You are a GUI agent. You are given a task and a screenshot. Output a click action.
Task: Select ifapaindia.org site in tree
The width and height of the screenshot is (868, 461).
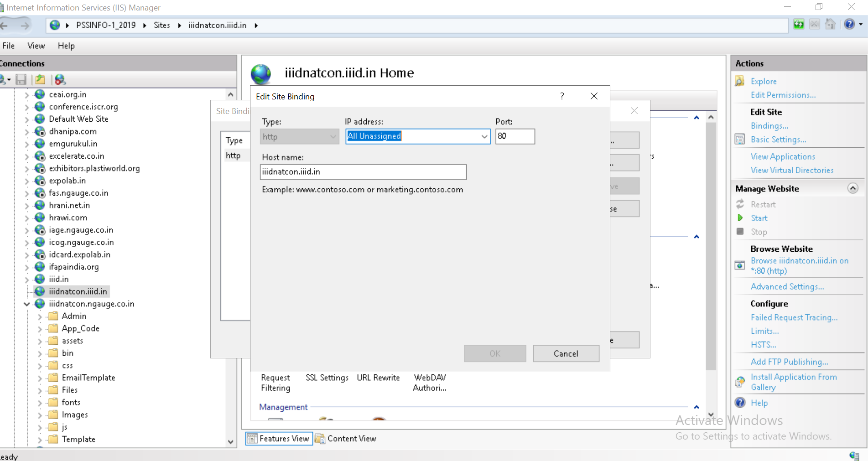pyautogui.click(x=74, y=267)
